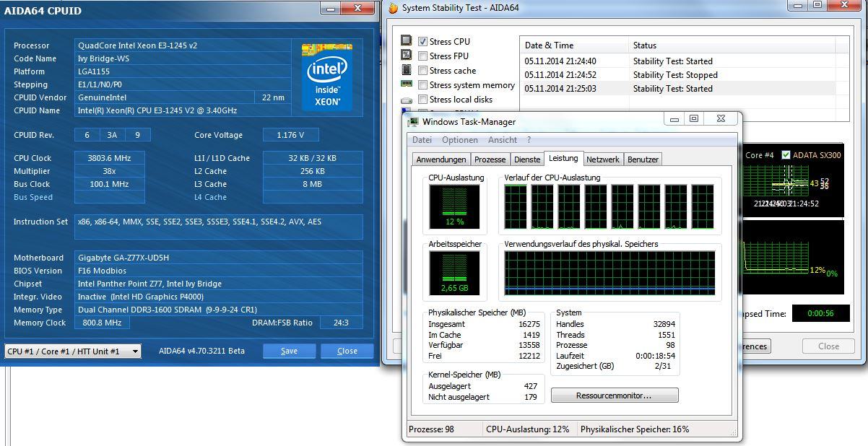
Task: Click the physical memory usage history graph
Action: (609, 273)
